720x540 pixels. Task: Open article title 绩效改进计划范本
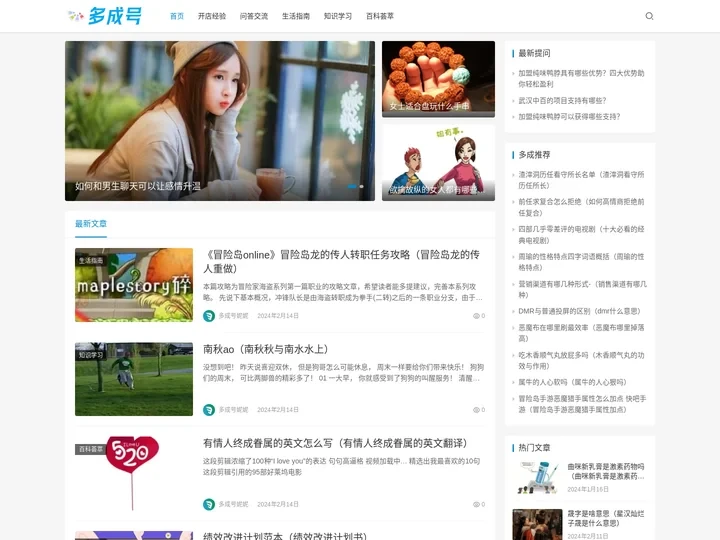tap(285, 536)
